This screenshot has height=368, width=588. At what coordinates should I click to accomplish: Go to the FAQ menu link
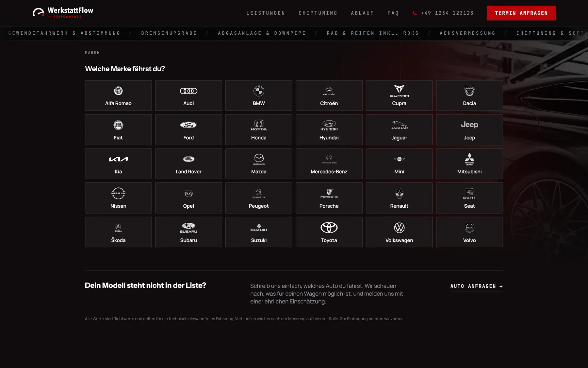393,13
